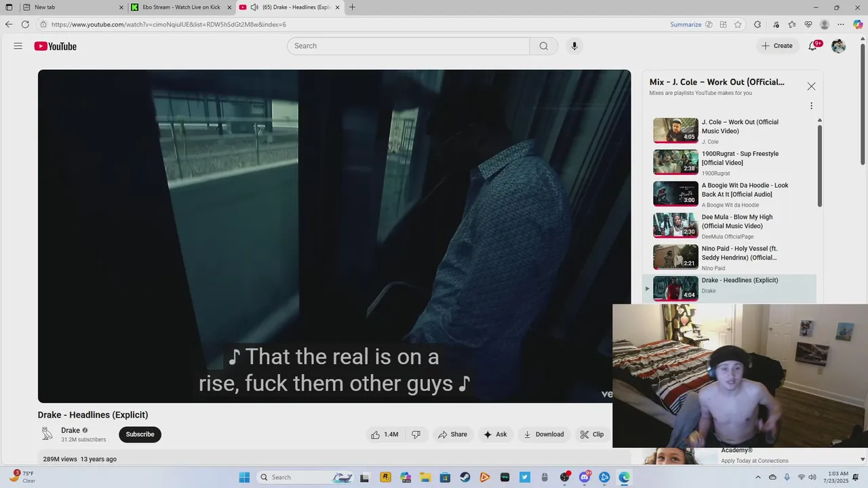868x488 pixels.
Task: Click the page vertical scrollbar
Action: [x=863, y=105]
